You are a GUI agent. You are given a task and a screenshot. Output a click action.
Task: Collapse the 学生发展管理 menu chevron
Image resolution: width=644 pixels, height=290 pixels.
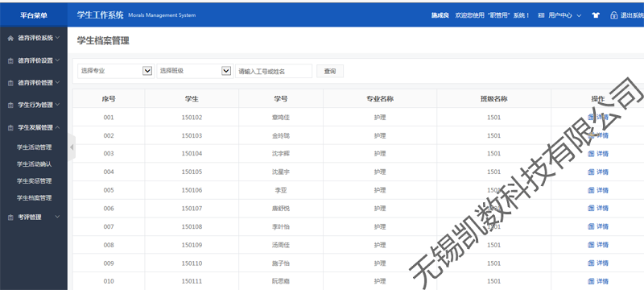57,128
